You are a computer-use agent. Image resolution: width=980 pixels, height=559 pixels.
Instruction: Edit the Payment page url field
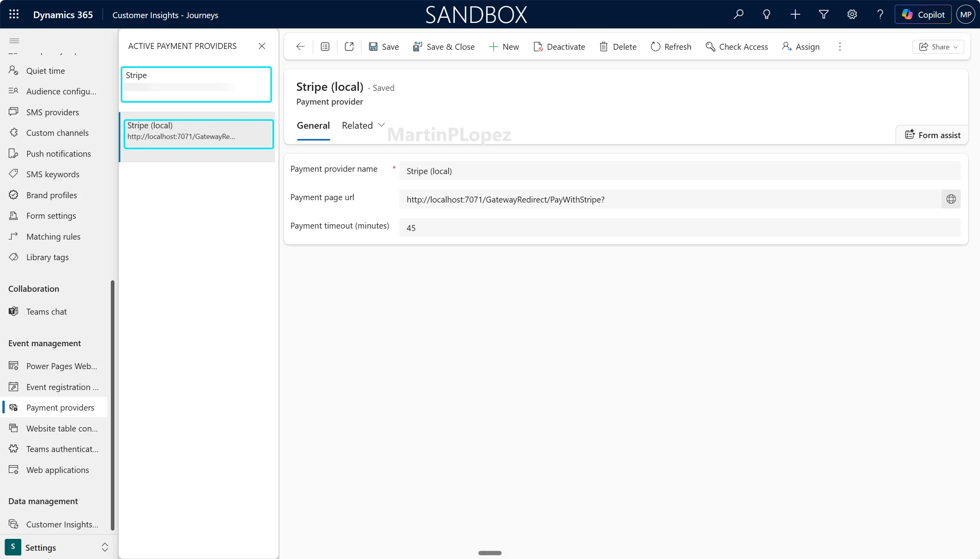670,199
